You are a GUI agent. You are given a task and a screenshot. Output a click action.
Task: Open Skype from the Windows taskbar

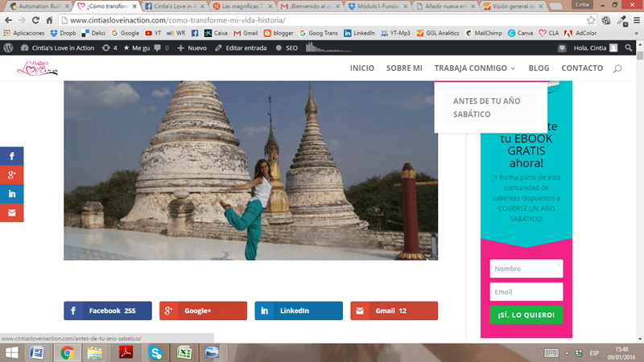pyautogui.click(x=155, y=352)
